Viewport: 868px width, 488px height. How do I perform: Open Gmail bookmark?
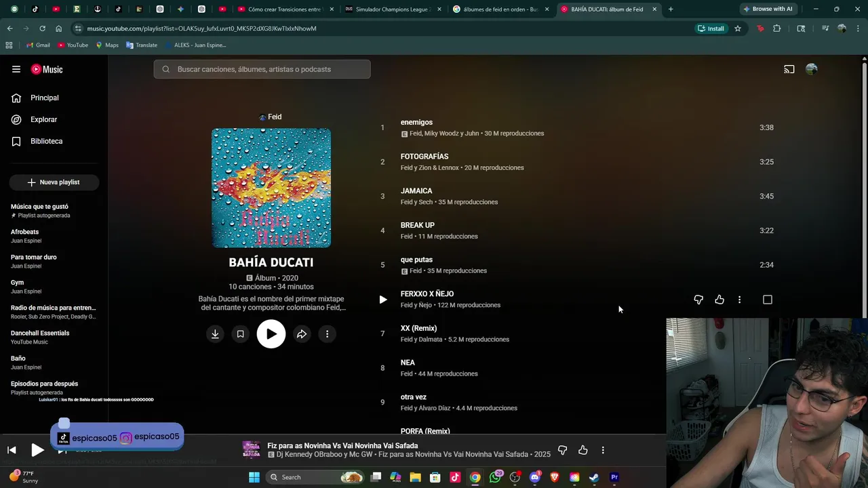pyautogui.click(x=38, y=45)
